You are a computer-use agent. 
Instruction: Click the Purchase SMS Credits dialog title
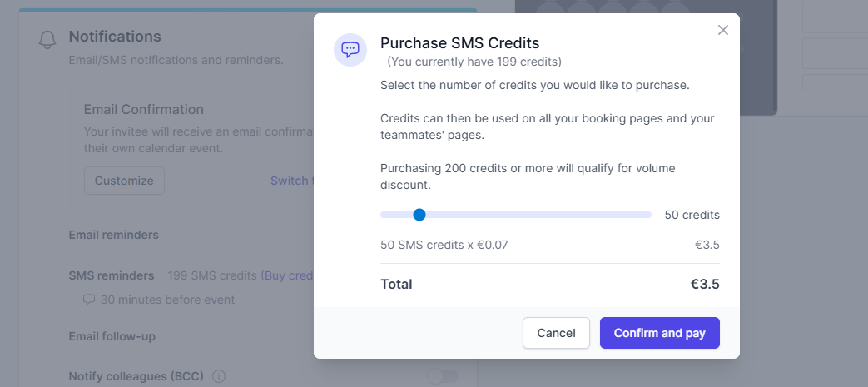[x=459, y=43]
